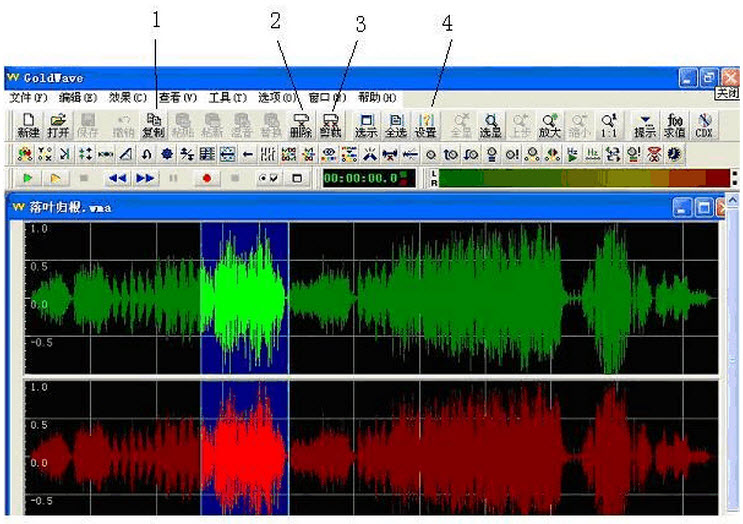The height and width of the screenshot is (524, 743).
Task: Open the 工具 (Tools) menu
Action: point(227,98)
